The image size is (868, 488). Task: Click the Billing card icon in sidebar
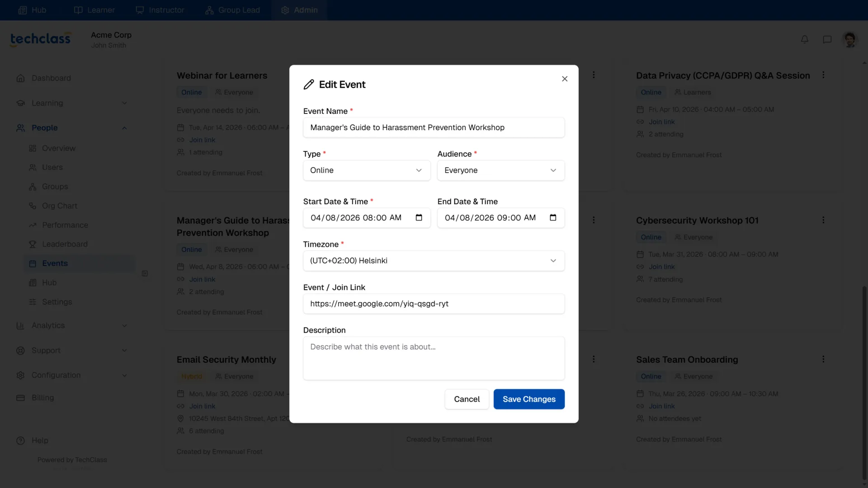(x=20, y=398)
